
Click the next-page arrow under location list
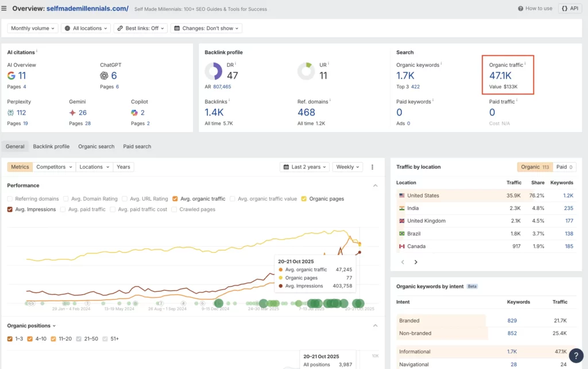pyautogui.click(x=416, y=262)
